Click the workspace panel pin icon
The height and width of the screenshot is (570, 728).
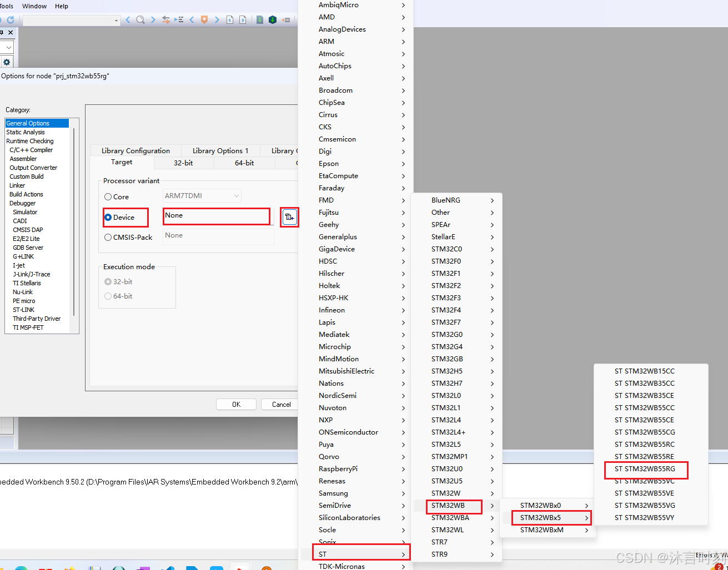point(2,33)
